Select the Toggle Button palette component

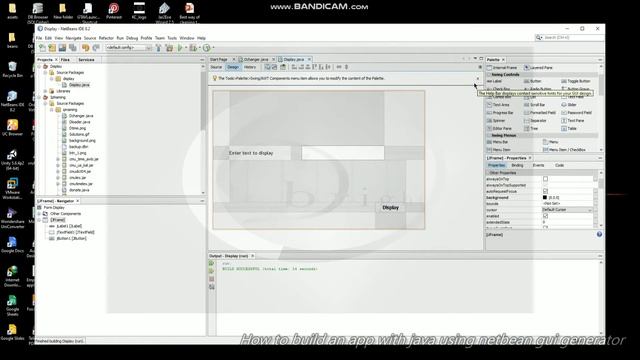click(576, 81)
